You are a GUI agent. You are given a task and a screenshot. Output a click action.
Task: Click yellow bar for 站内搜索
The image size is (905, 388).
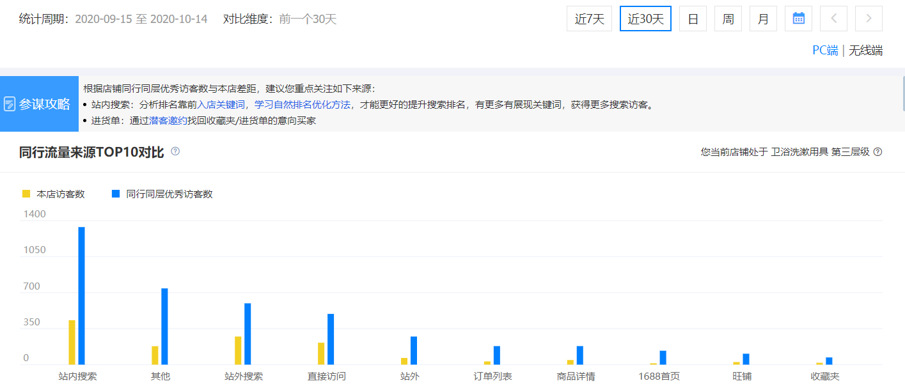72,342
